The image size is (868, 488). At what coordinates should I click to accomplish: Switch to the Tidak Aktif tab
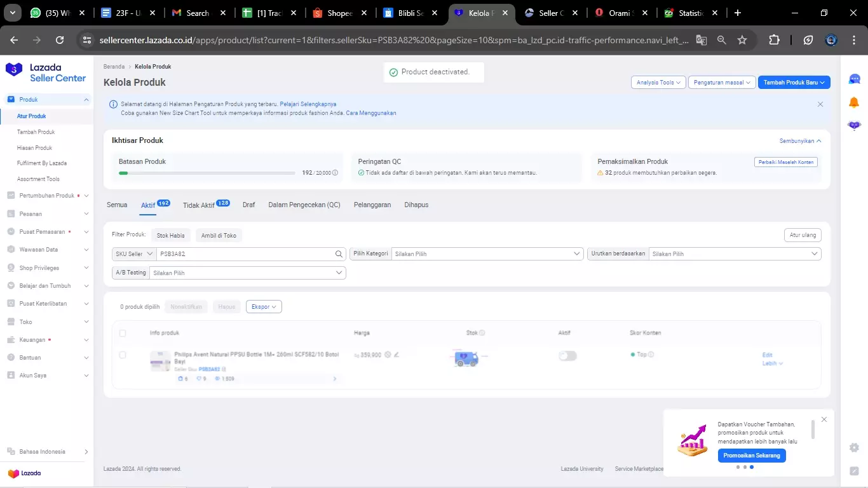click(x=199, y=205)
